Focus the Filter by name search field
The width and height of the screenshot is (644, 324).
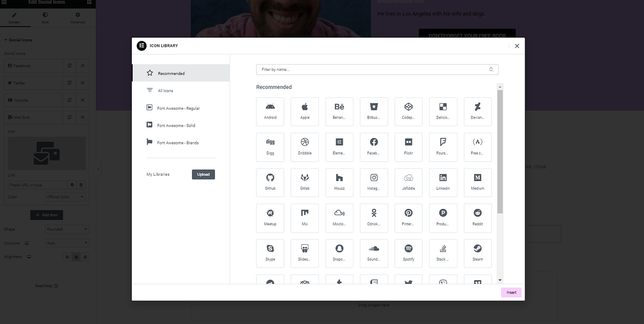click(377, 69)
